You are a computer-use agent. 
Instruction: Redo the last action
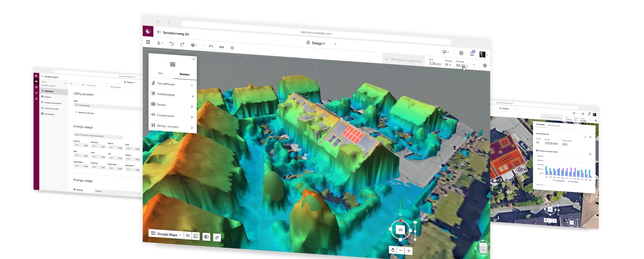(182, 44)
